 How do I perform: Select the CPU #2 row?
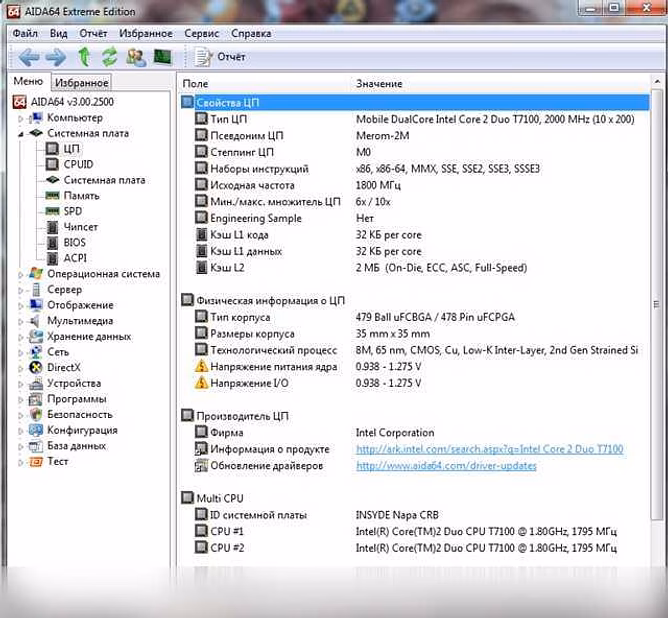[x=415, y=548]
